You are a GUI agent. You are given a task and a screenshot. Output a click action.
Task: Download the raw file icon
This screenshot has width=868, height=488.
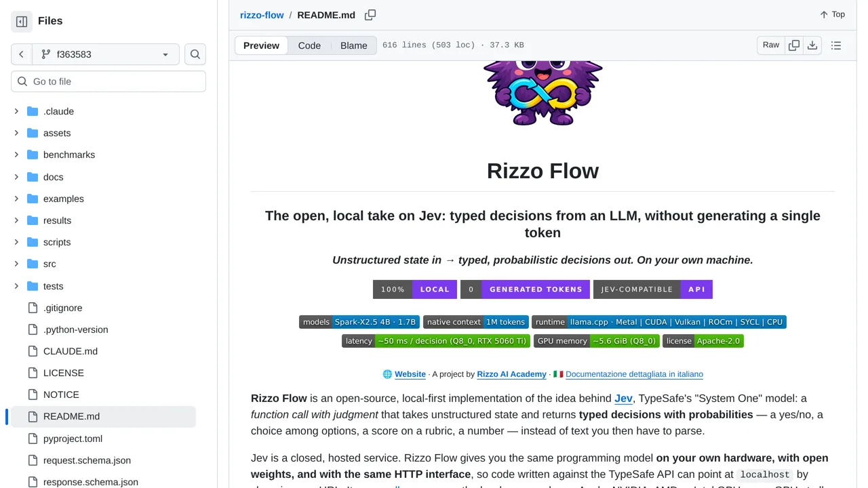812,45
